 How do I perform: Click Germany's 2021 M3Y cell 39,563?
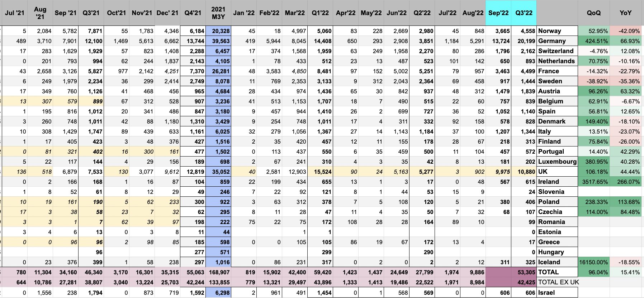click(x=218, y=41)
